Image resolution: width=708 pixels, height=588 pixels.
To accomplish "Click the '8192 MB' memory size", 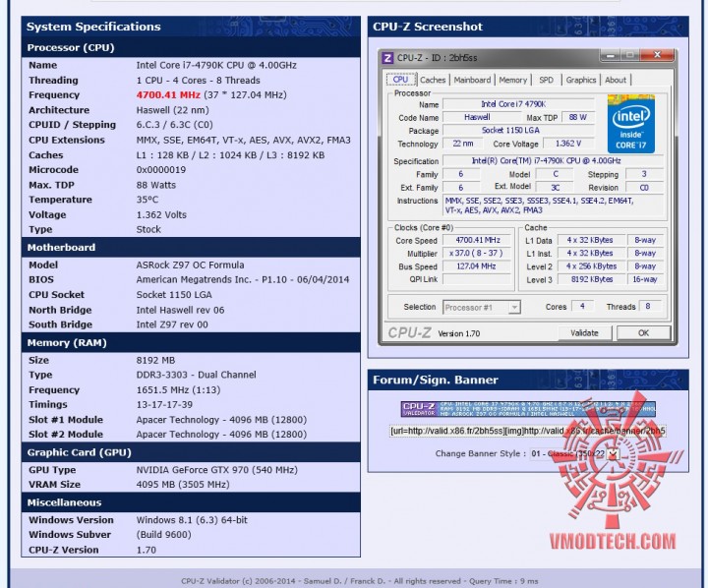I will (155, 361).
